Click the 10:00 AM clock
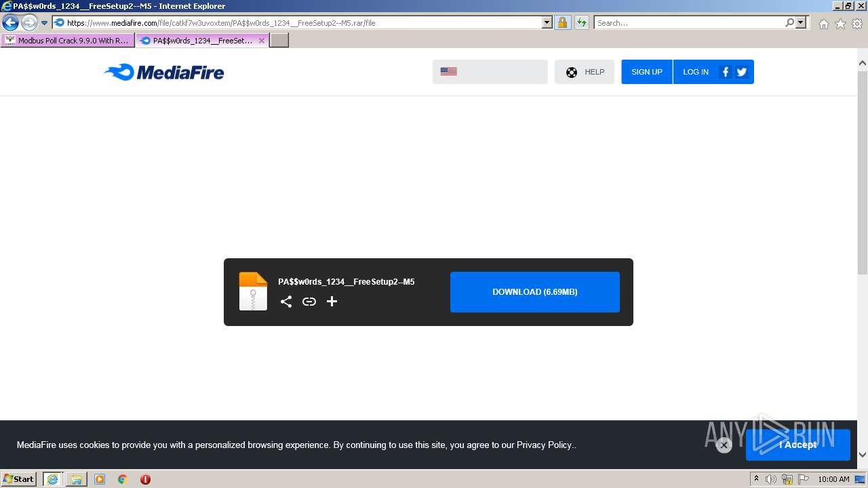The height and width of the screenshot is (488, 868). click(x=833, y=479)
